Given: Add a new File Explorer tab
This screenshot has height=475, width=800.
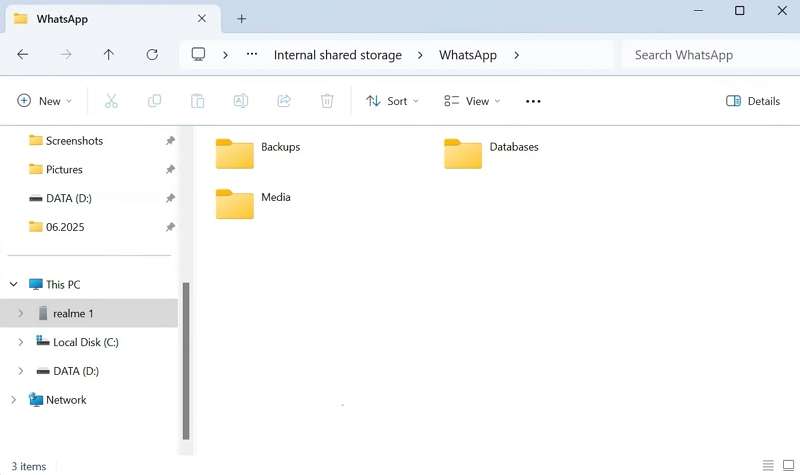Looking at the screenshot, I should pyautogui.click(x=241, y=19).
